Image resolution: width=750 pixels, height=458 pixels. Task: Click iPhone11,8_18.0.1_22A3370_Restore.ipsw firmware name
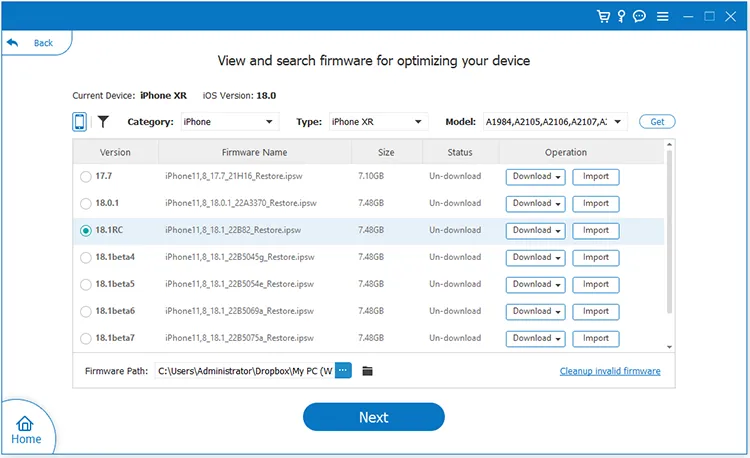[241, 203]
